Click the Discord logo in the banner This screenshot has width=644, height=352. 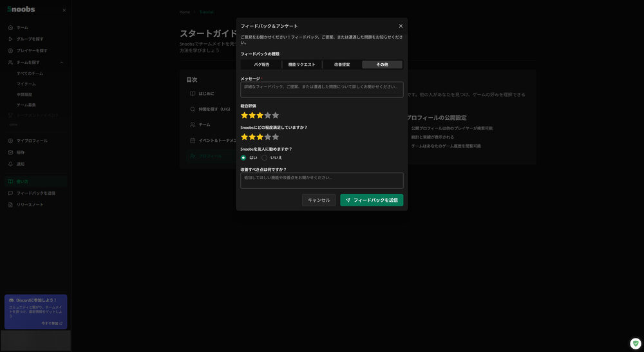[x=12, y=300]
